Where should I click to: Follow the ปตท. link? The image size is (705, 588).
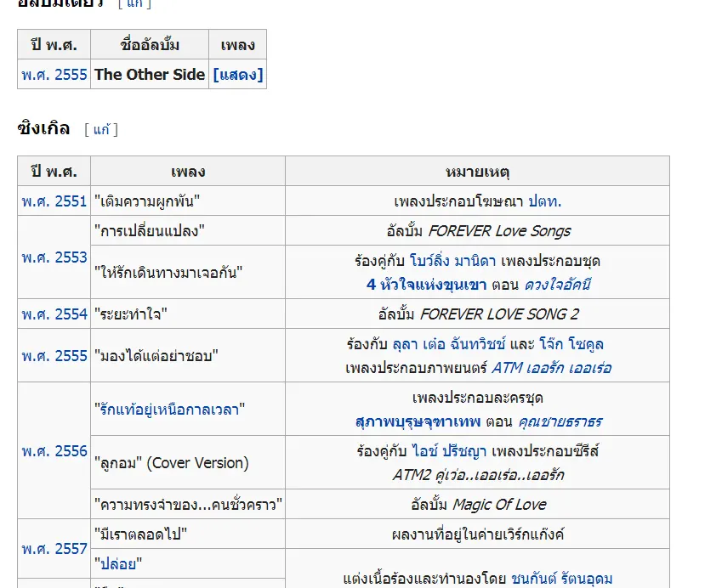tap(544, 201)
